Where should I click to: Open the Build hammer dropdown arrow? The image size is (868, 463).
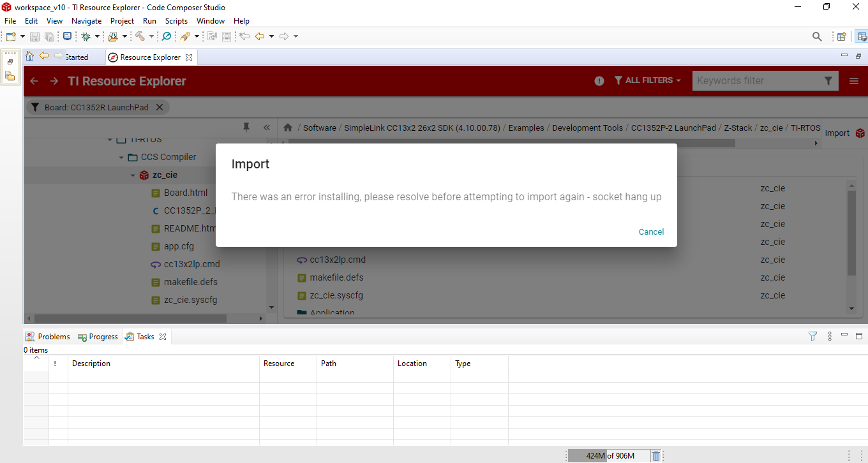(151, 36)
